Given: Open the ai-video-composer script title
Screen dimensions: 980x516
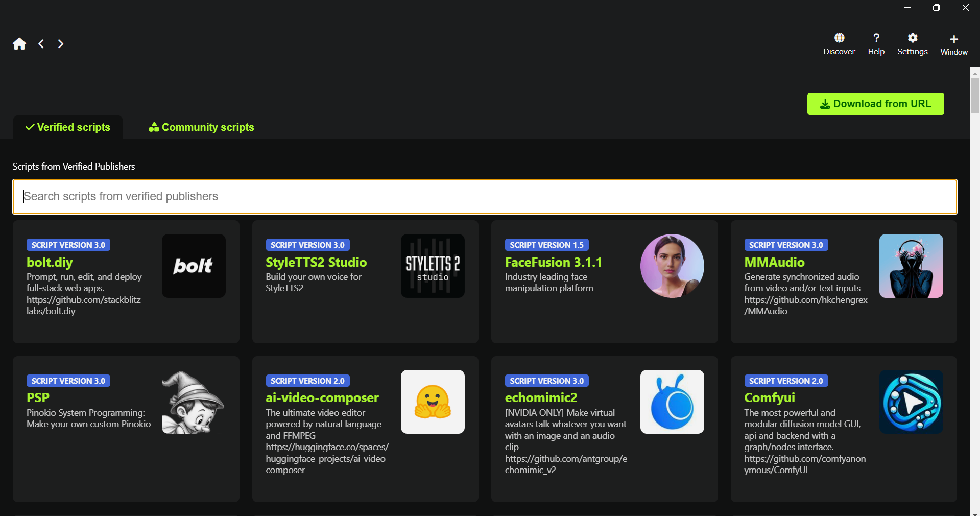Looking at the screenshot, I should (322, 397).
